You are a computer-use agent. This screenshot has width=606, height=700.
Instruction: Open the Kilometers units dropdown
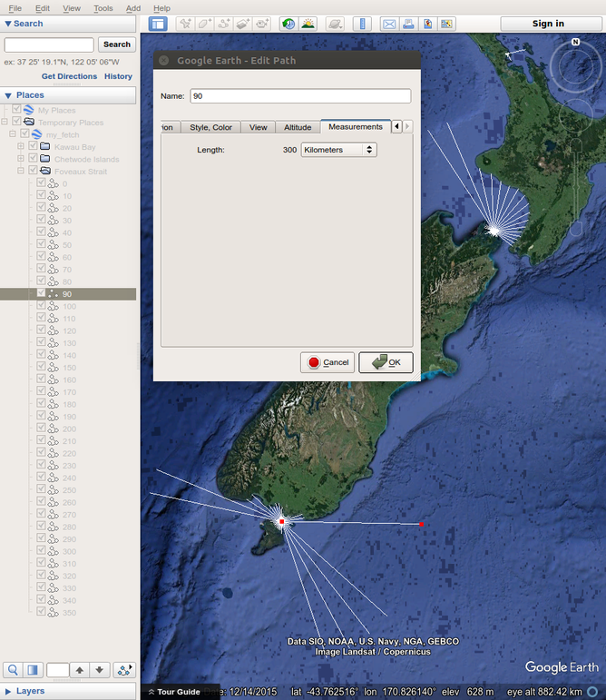(339, 150)
